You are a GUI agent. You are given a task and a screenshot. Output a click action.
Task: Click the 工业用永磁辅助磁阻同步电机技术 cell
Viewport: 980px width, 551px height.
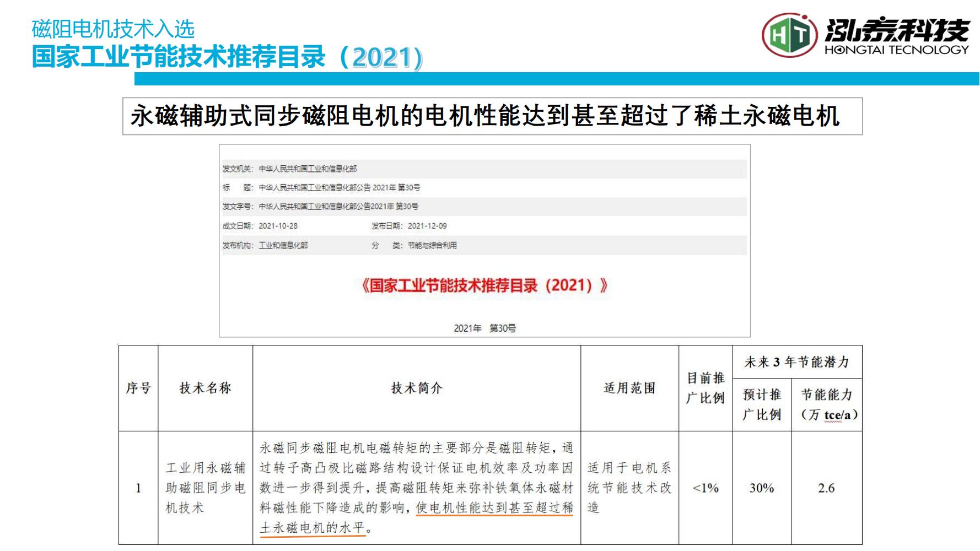point(205,488)
